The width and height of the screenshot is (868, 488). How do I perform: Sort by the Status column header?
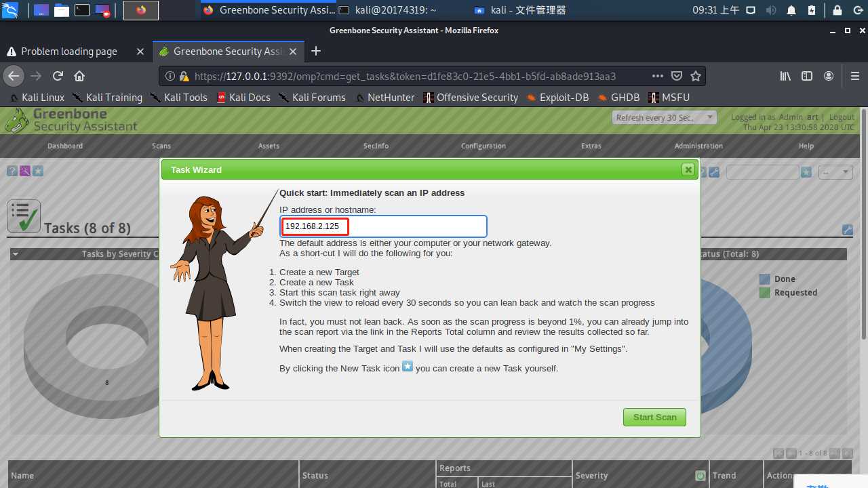pos(315,476)
